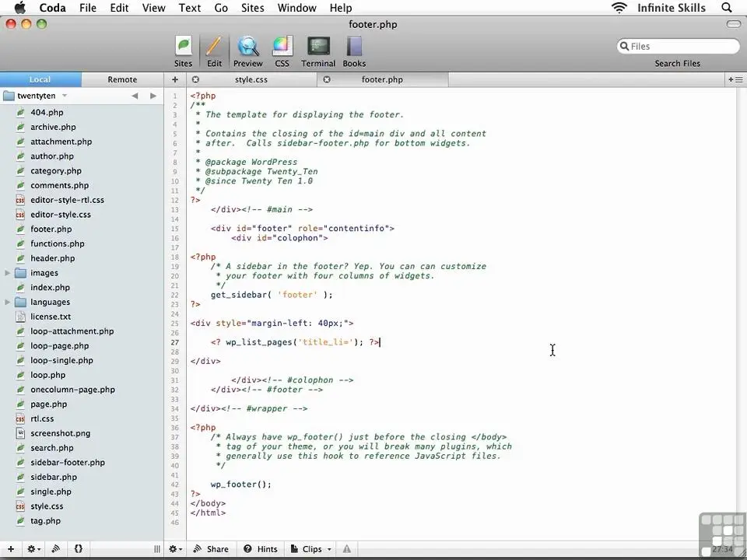
Task: Open the Apple menu
Action: (x=19, y=8)
